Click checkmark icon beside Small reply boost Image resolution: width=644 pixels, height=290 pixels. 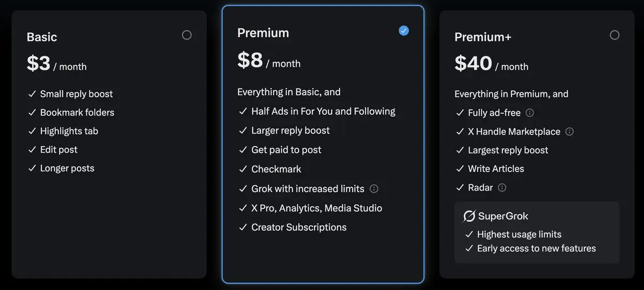pos(32,94)
